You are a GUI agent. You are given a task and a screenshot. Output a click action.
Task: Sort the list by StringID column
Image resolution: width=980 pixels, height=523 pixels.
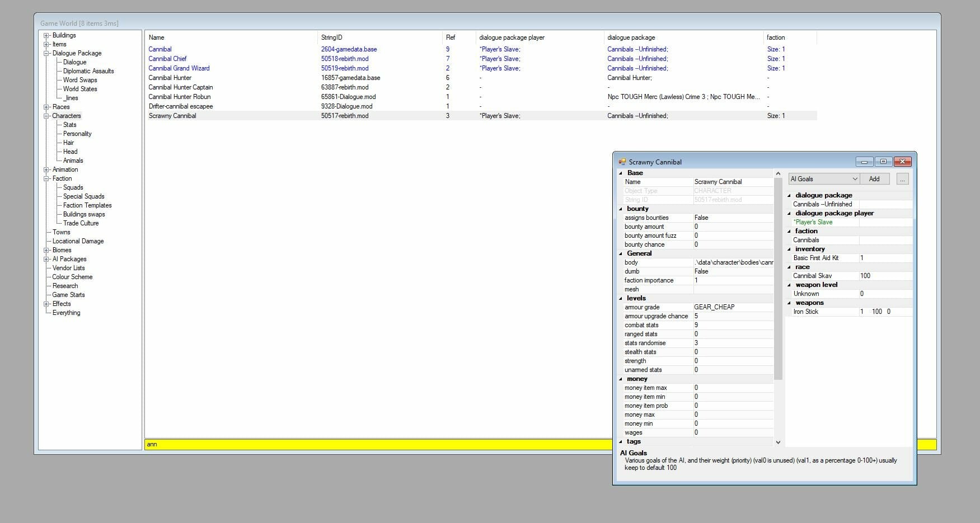point(380,37)
